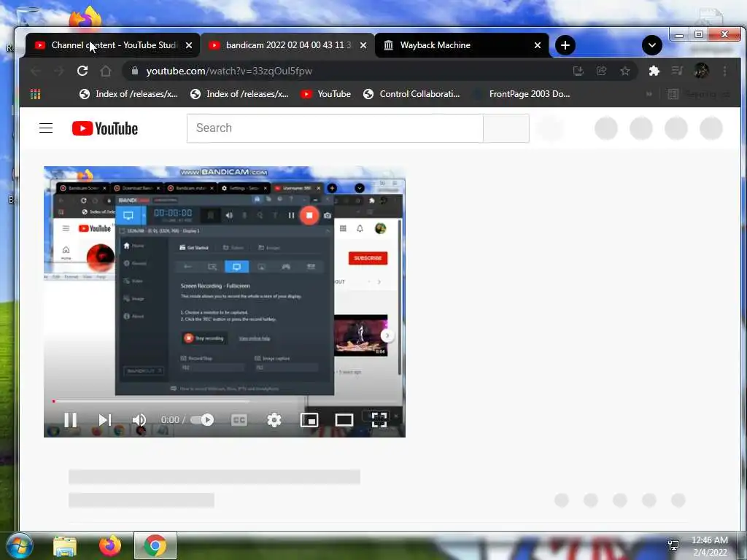Image resolution: width=747 pixels, height=560 pixels.
Task: Reload the current page
Action: pyautogui.click(x=82, y=71)
